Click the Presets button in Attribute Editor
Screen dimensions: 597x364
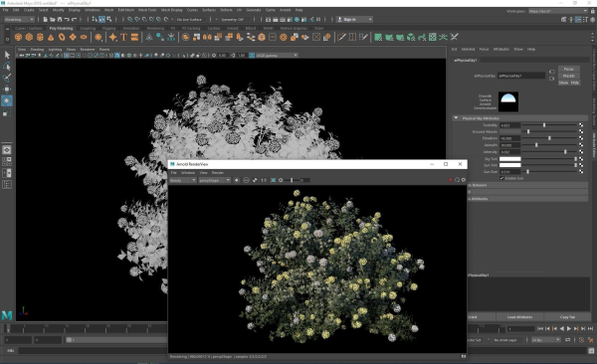click(569, 76)
